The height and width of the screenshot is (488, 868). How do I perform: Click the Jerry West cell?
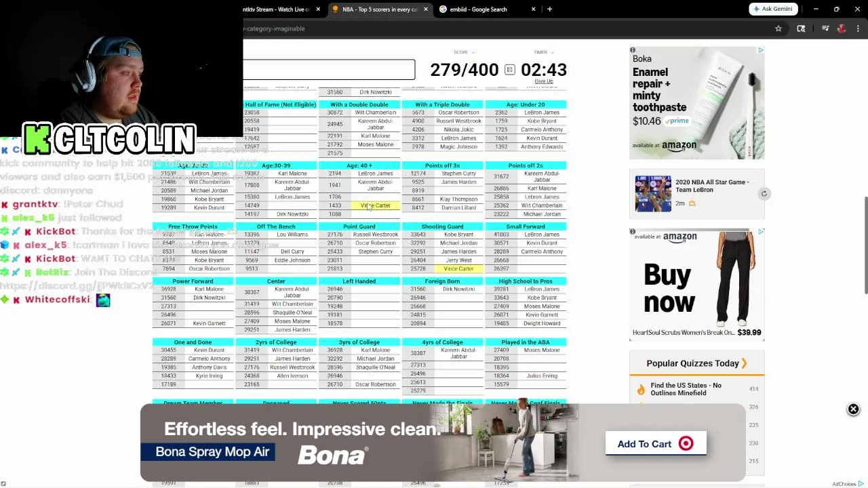458,260
